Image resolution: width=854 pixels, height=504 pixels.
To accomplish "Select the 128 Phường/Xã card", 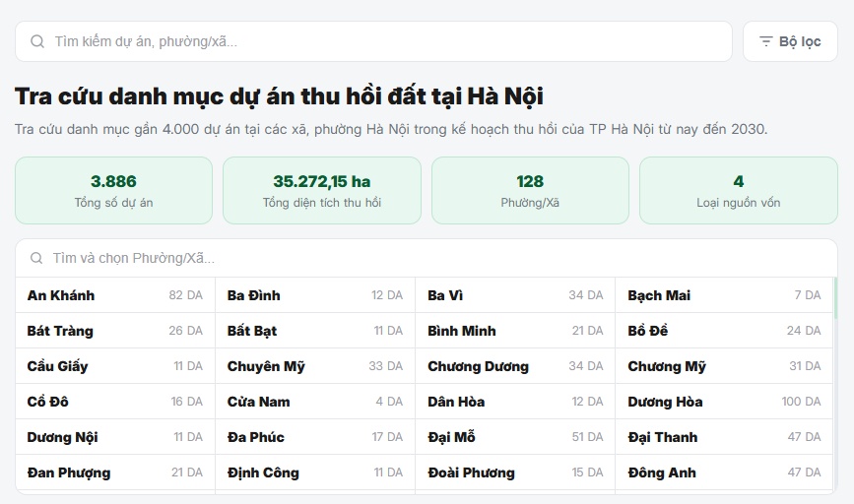I will [530, 191].
